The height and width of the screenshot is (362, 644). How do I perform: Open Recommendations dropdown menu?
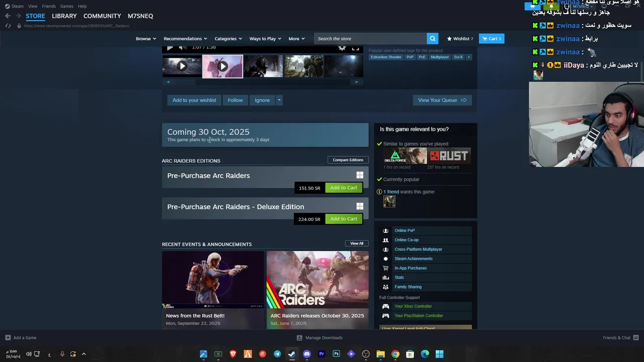[185, 39]
